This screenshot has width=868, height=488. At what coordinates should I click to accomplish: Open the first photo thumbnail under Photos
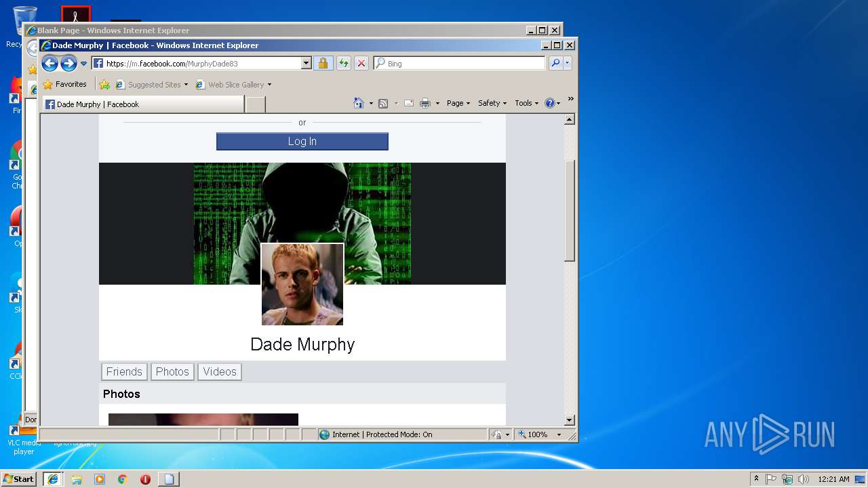pyautogui.click(x=203, y=420)
